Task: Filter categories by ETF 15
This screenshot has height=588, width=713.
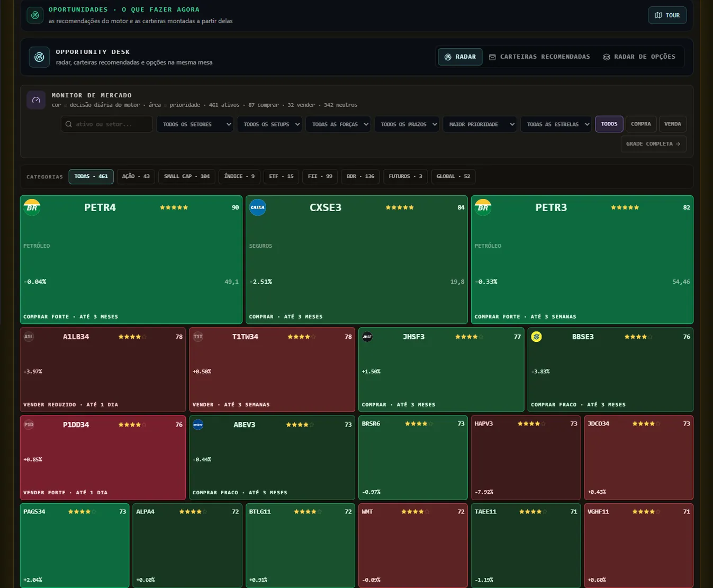Action: click(281, 176)
